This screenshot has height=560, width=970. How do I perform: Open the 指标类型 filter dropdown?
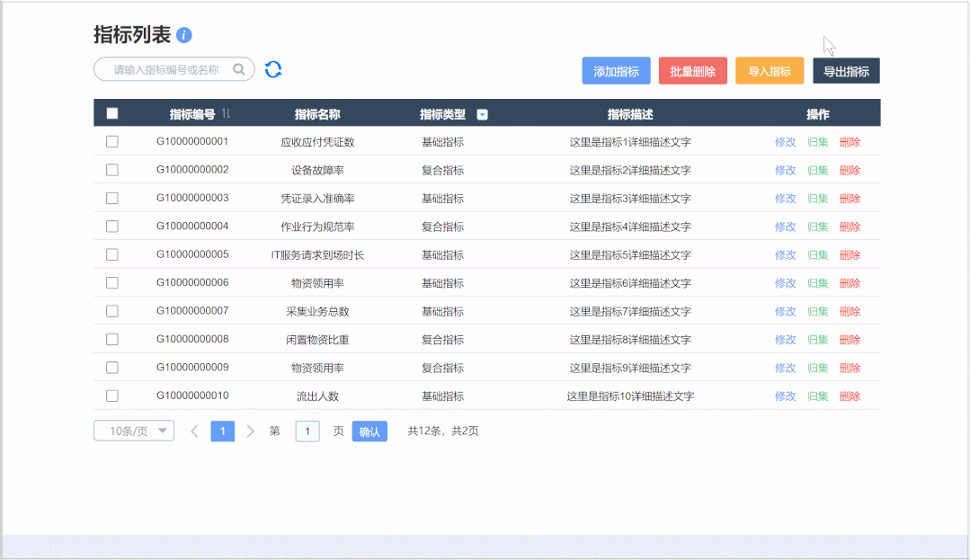pos(483,114)
